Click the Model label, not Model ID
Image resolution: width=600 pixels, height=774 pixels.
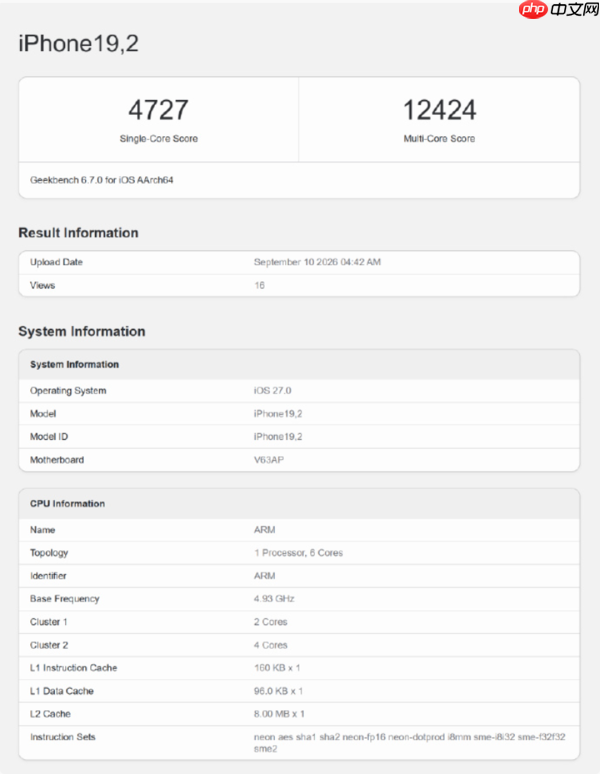43,414
